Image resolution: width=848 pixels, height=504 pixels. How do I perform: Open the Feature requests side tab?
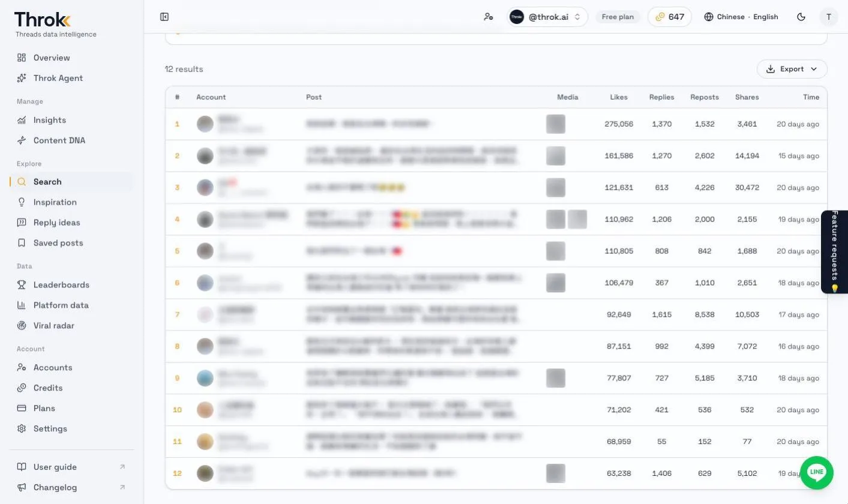835,252
